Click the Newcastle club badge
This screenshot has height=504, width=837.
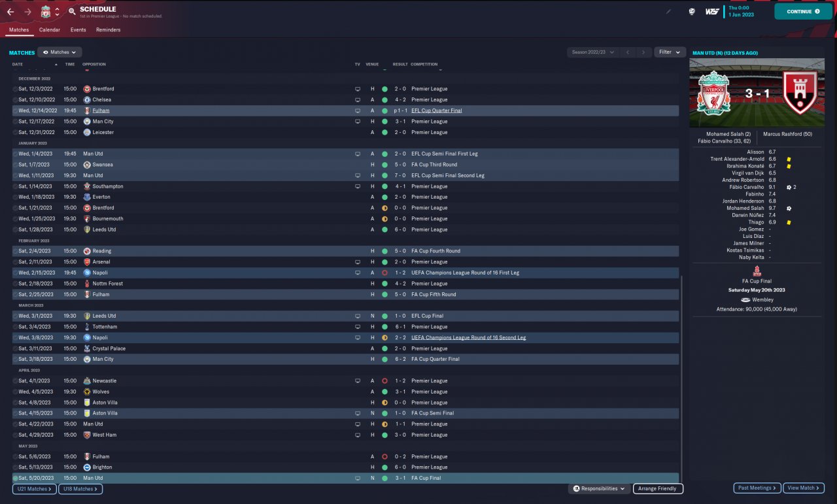87,380
